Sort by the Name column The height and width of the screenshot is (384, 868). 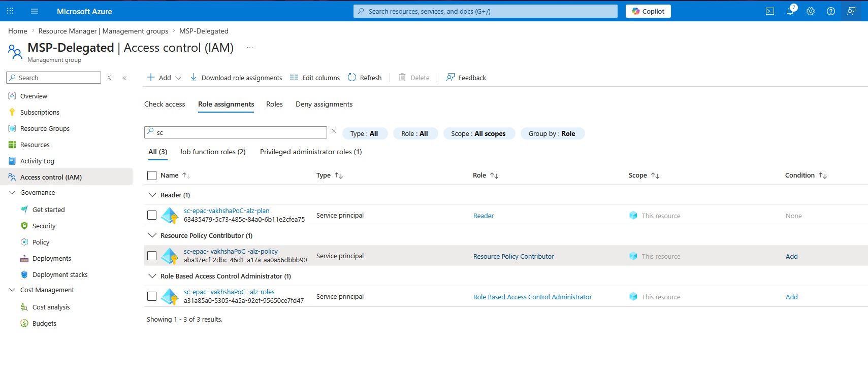(175, 175)
